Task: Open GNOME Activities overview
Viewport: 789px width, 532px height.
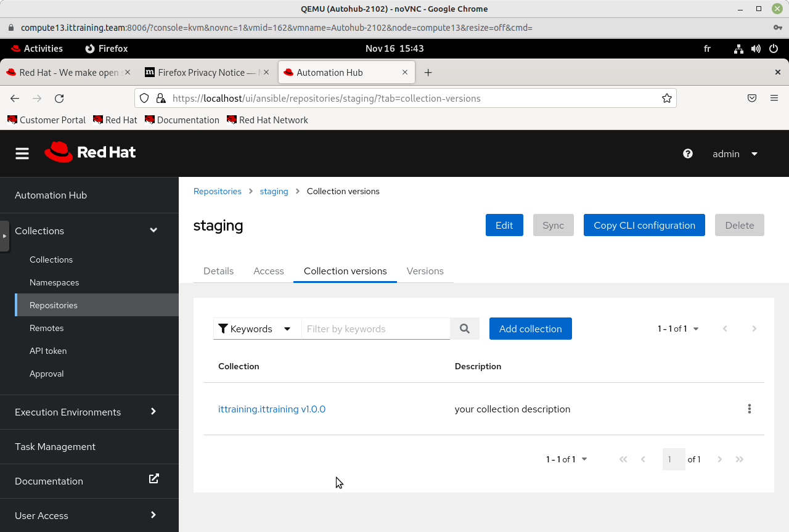Action: [x=37, y=49]
